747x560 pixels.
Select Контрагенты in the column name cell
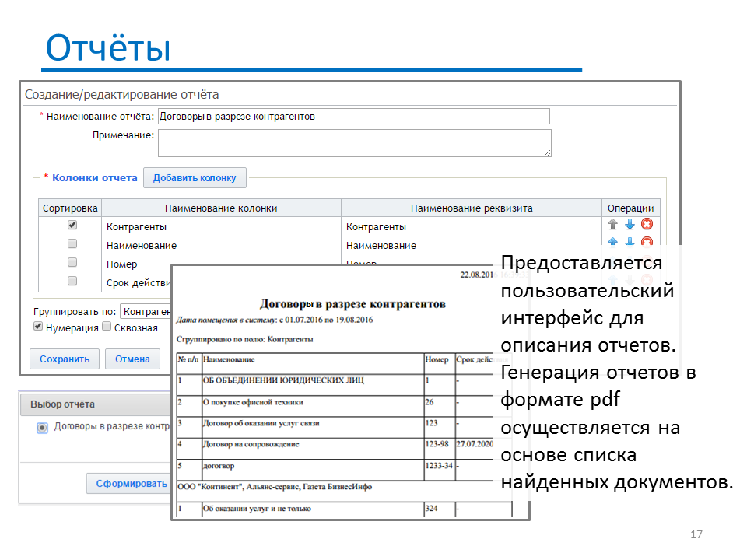pos(136,227)
